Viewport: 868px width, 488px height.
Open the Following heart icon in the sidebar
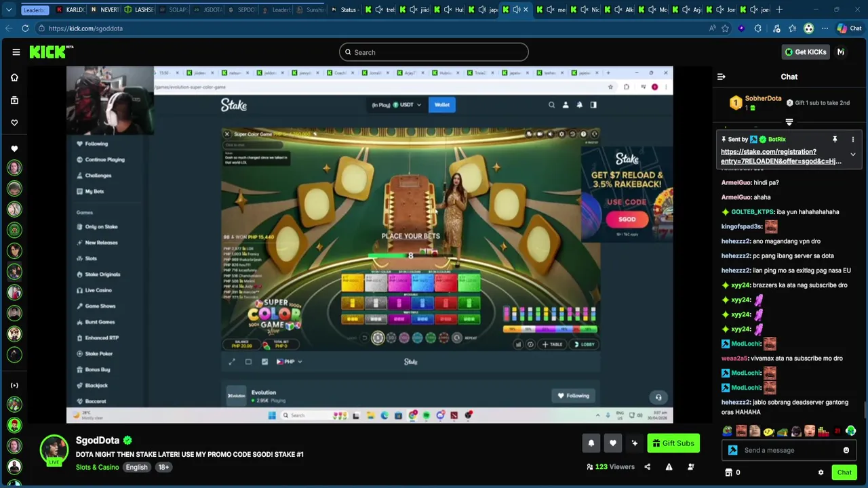(14, 123)
